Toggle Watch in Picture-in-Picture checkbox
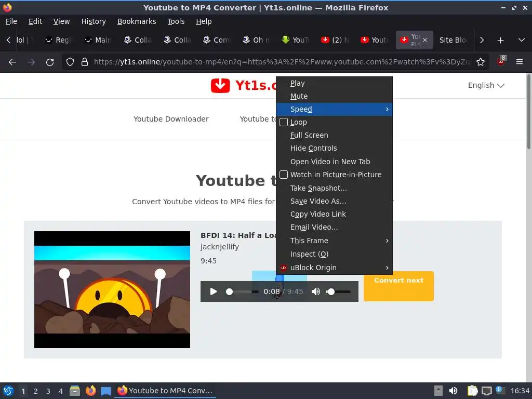 [284, 175]
